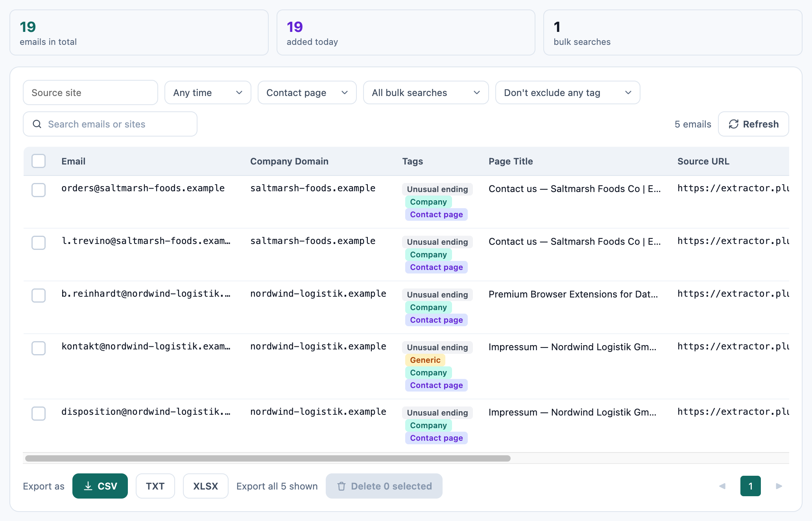Viewport: 812px width, 521px height.
Task: Click the Refresh button
Action: pos(753,124)
